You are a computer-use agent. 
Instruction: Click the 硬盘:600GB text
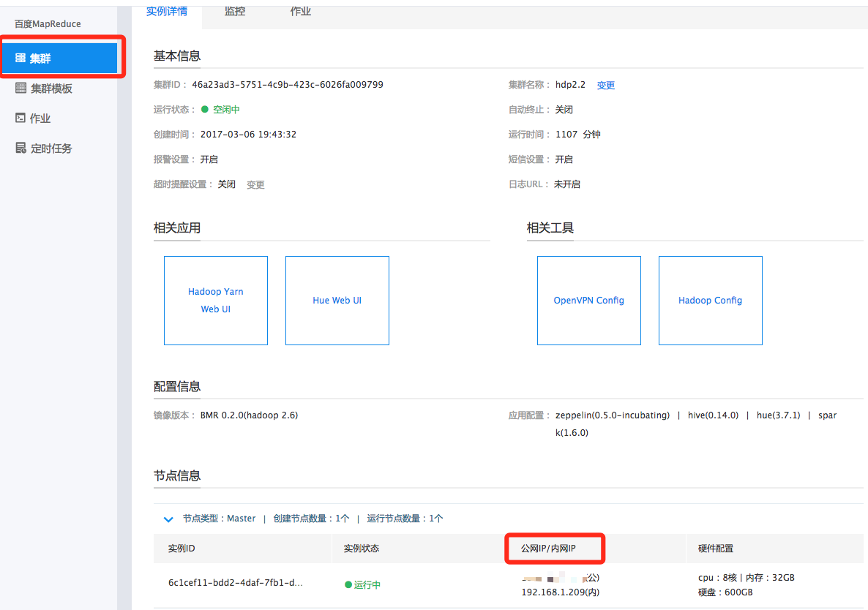click(x=725, y=592)
